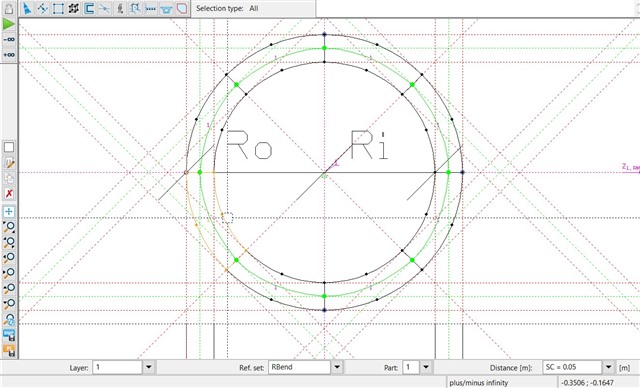Open the Ref. set RBend dropdown

click(x=337, y=367)
